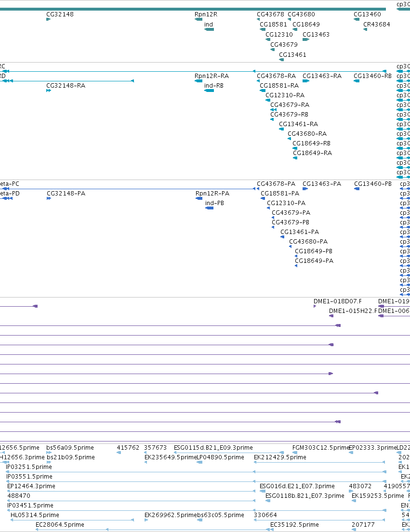Click the CG18649-RB transcript label
Screen dimensions: 410x532
[312, 143]
